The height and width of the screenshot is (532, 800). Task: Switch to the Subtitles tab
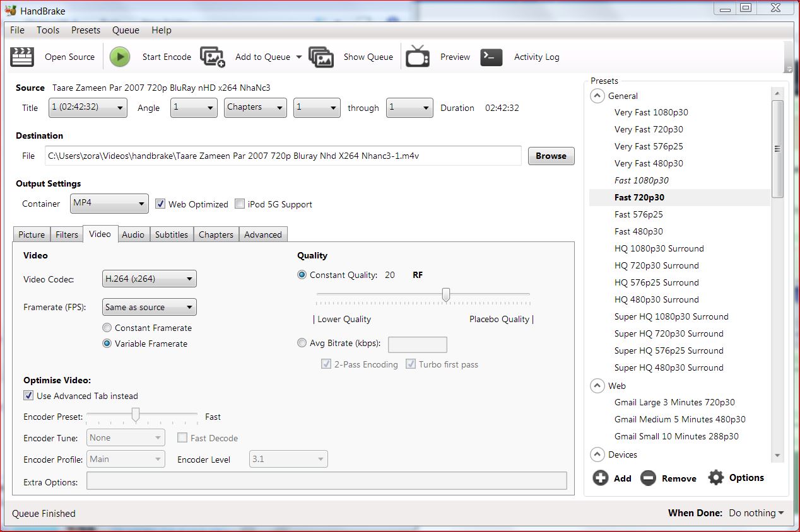[x=172, y=234]
